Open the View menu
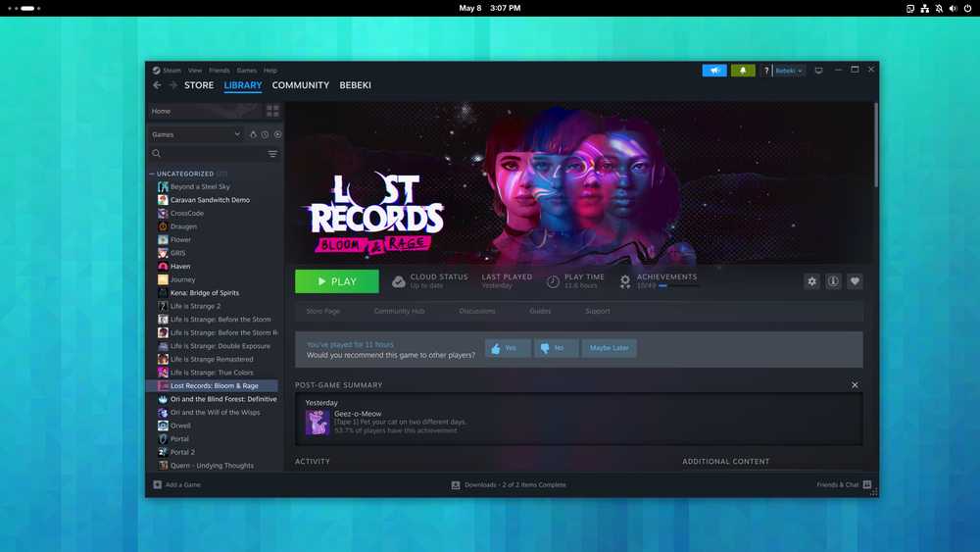Image resolution: width=980 pixels, height=552 pixels. point(195,71)
